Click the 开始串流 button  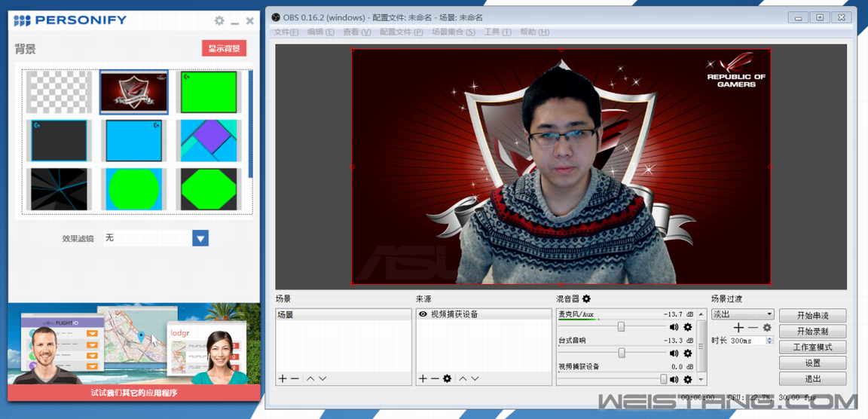[813, 316]
